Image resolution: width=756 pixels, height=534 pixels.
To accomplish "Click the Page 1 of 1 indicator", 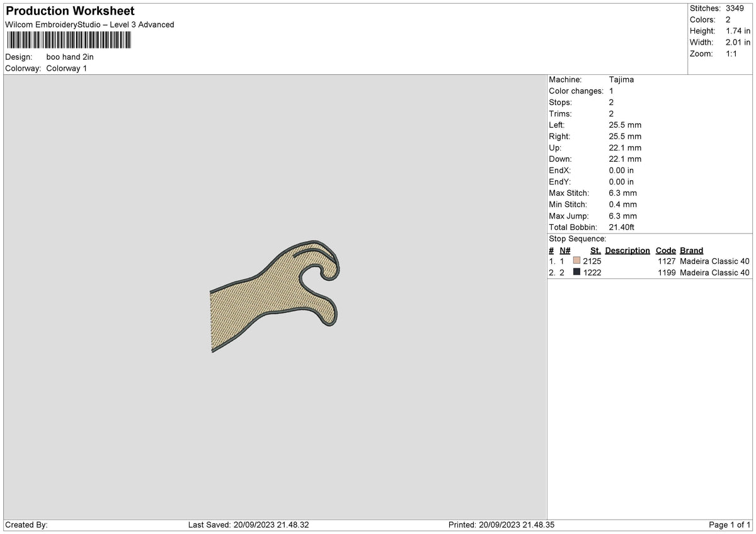I will tap(730, 525).
